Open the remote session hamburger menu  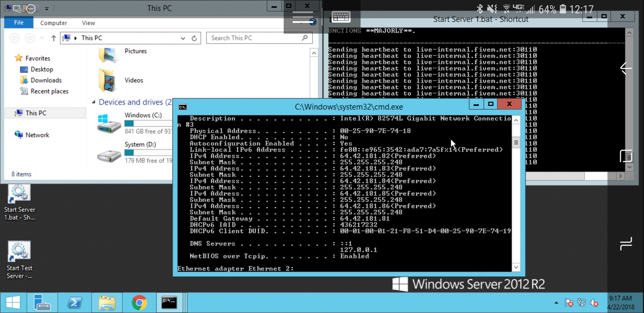click(x=303, y=17)
